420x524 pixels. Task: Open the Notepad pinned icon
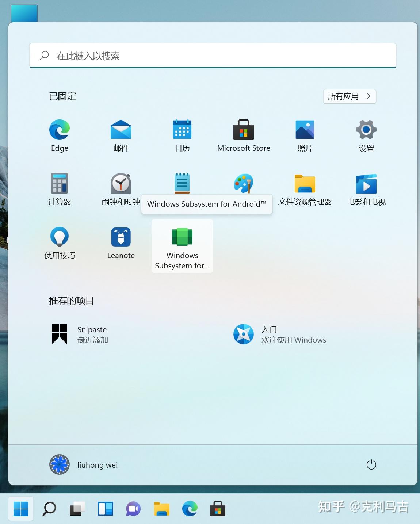coord(182,183)
